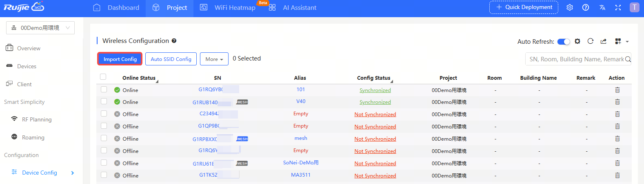644x184 pixels.
Task: Delete the device with alias mesh
Action: click(617, 139)
